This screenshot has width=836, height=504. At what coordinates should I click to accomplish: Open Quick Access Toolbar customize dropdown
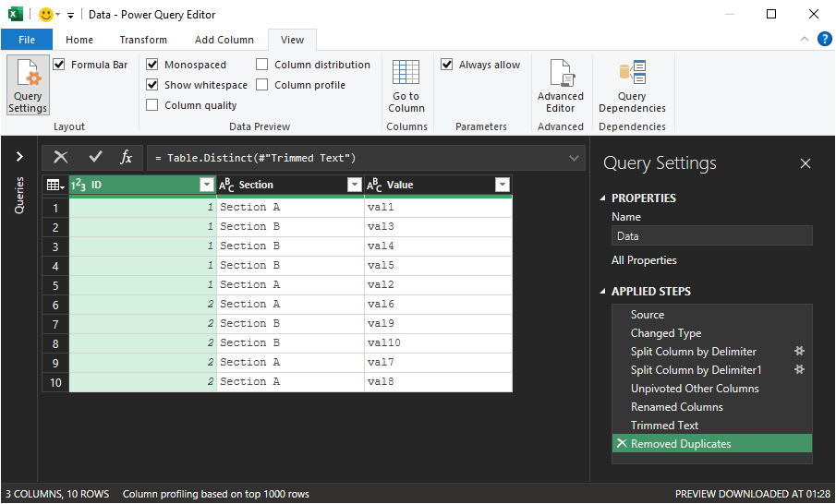click(70, 16)
